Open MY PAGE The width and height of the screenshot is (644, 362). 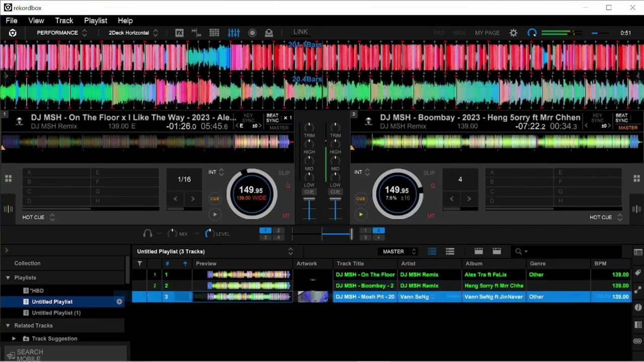click(488, 33)
